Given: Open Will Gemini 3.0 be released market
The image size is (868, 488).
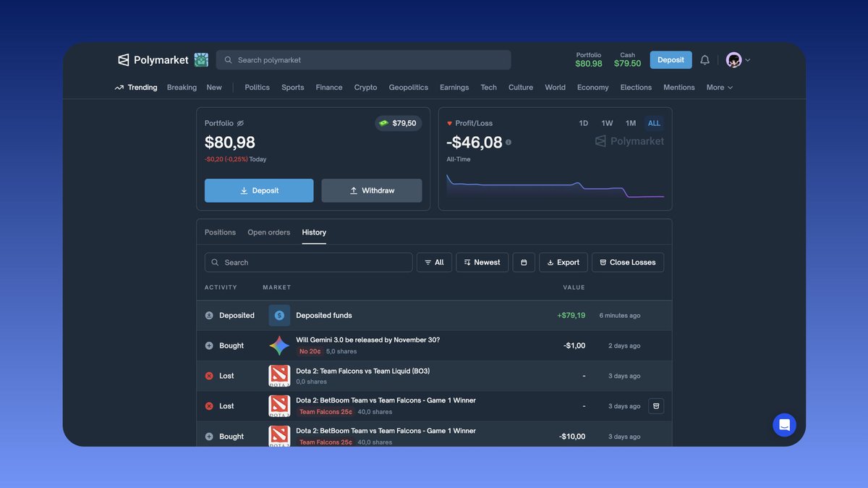Looking at the screenshot, I should tap(367, 340).
